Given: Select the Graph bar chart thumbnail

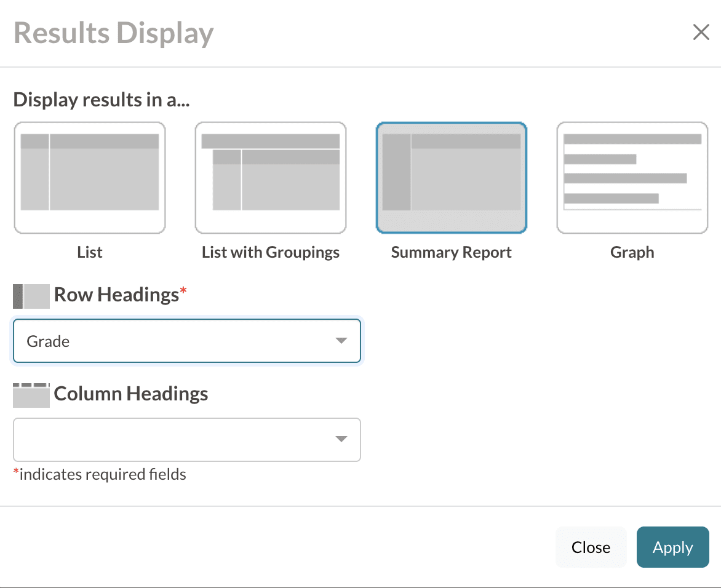Looking at the screenshot, I should click(x=632, y=178).
